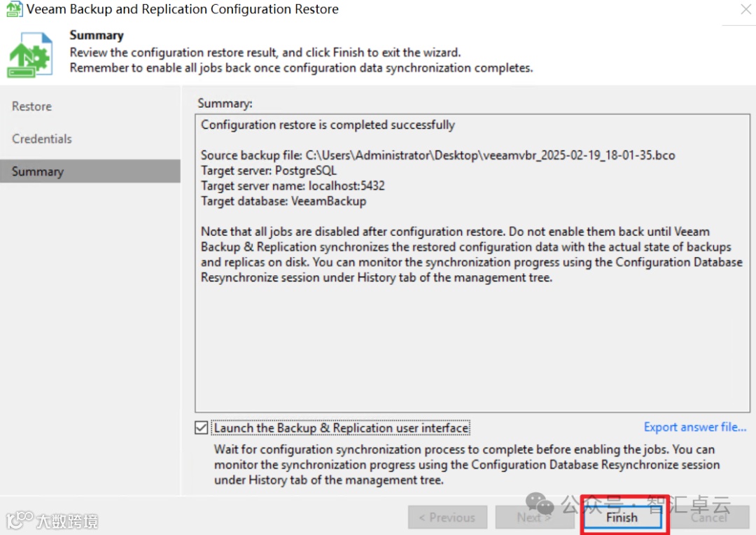This screenshot has width=756, height=535.
Task: Select the Summary wizard step
Action: pyautogui.click(x=90, y=172)
